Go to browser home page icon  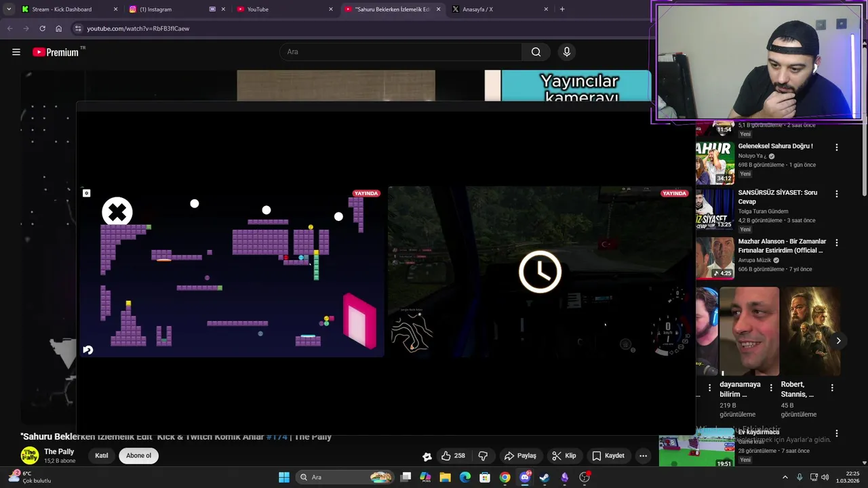pos(58,28)
